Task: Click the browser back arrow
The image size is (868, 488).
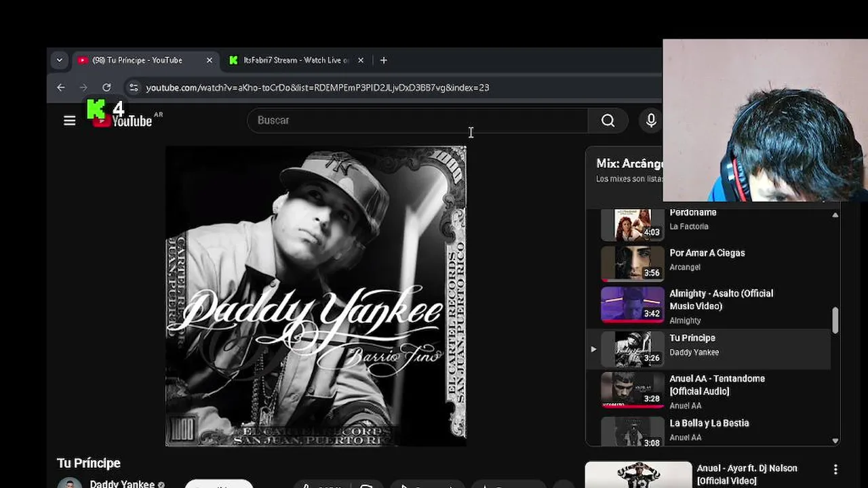Action: pyautogui.click(x=61, y=87)
